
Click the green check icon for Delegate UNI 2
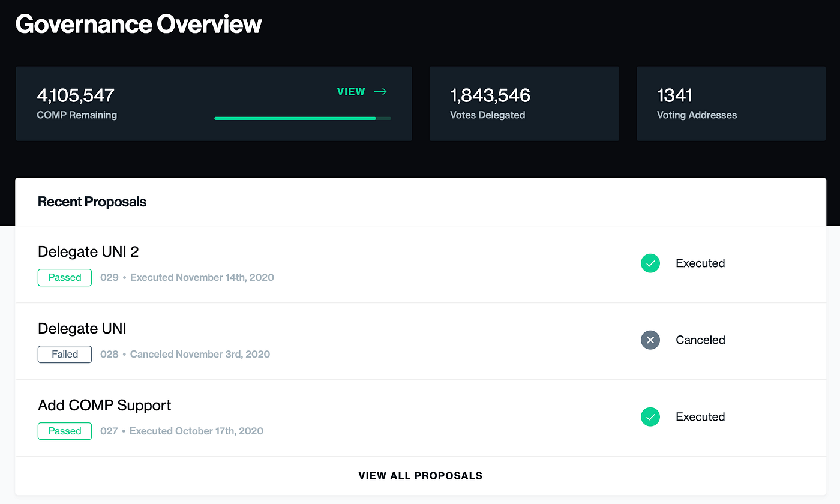pos(650,263)
